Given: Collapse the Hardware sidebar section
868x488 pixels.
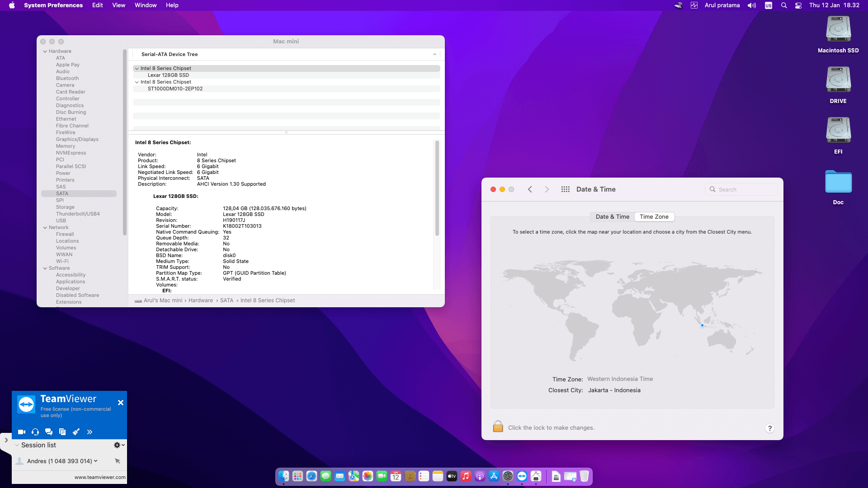Looking at the screenshot, I should click(x=45, y=52).
